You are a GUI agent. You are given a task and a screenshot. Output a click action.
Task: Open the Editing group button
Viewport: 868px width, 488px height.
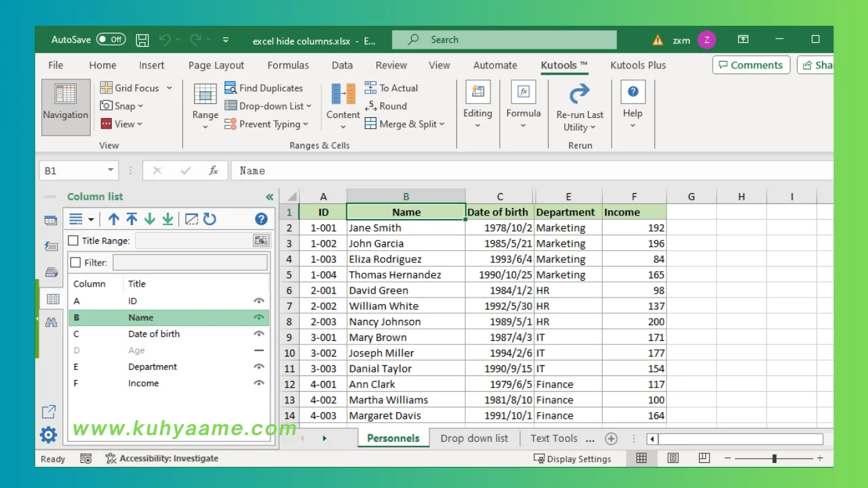pyautogui.click(x=477, y=106)
